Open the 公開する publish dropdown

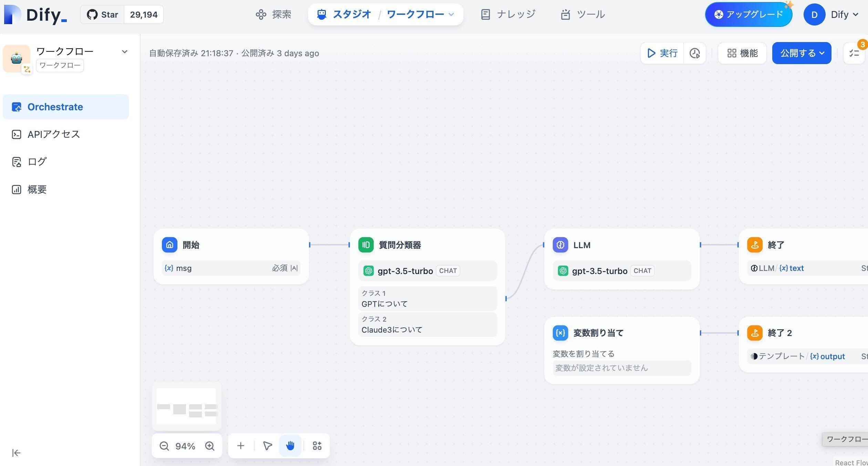[x=802, y=53]
